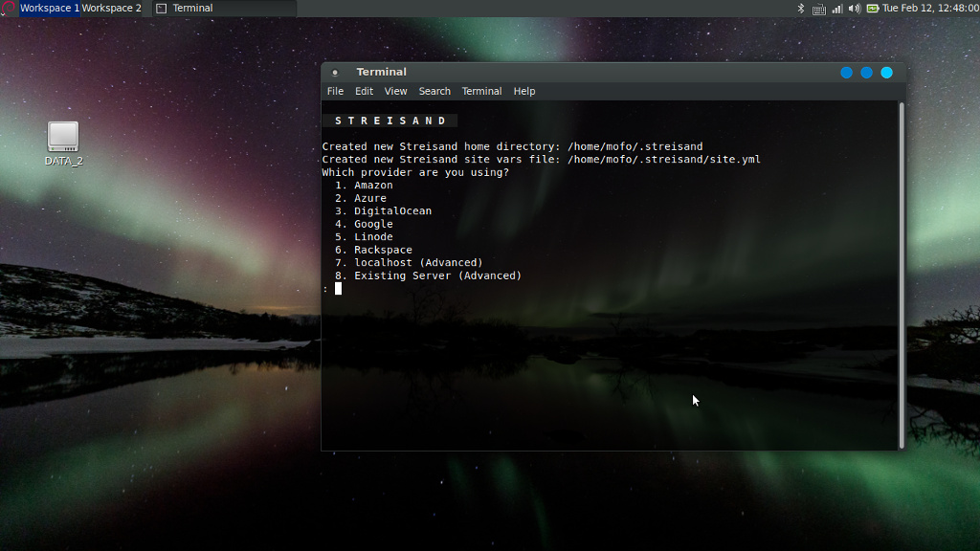Viewport: 980px width, 551px height.
Task: Click the '4. Google' option line
Action: pos(364,224)
